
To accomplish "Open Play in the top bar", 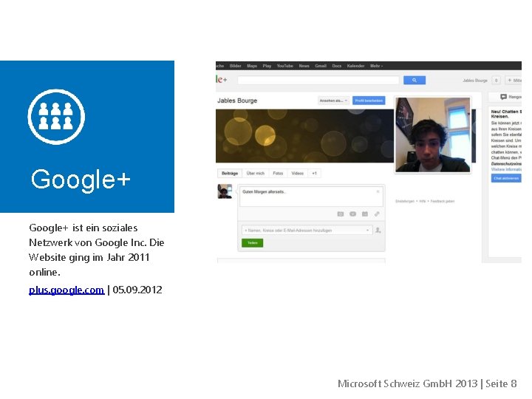I will (x=267, y=66).
